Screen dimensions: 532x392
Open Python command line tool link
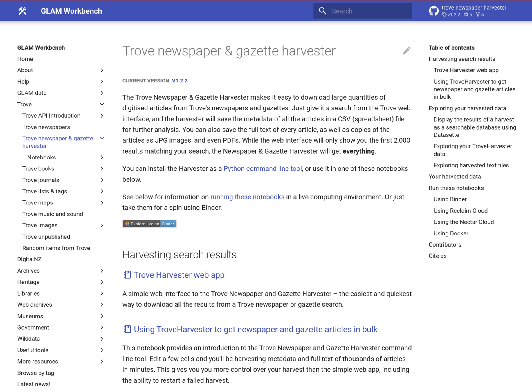(263, 169)
